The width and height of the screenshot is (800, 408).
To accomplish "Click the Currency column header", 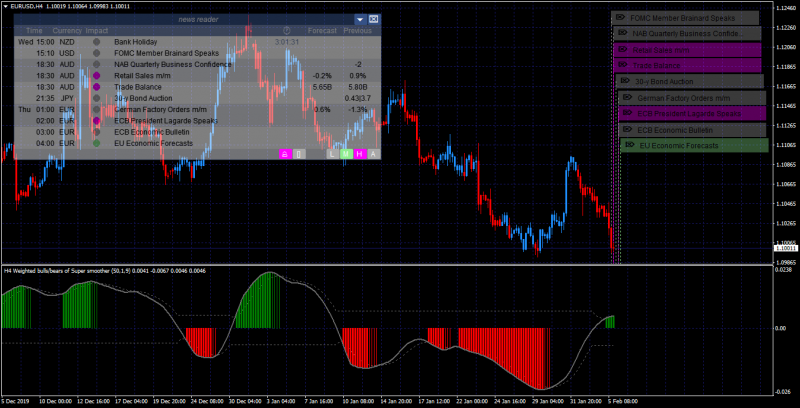I will pos(67,31).
